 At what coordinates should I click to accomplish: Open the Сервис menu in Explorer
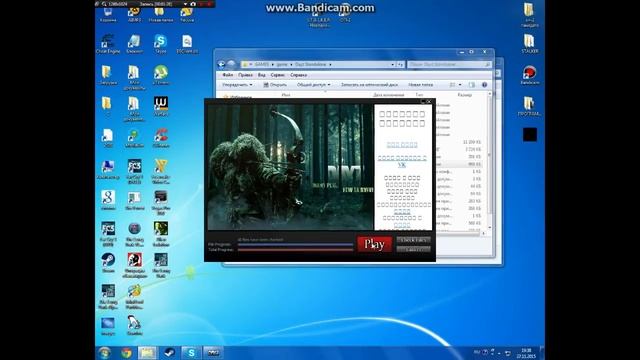tap(277, 75)
